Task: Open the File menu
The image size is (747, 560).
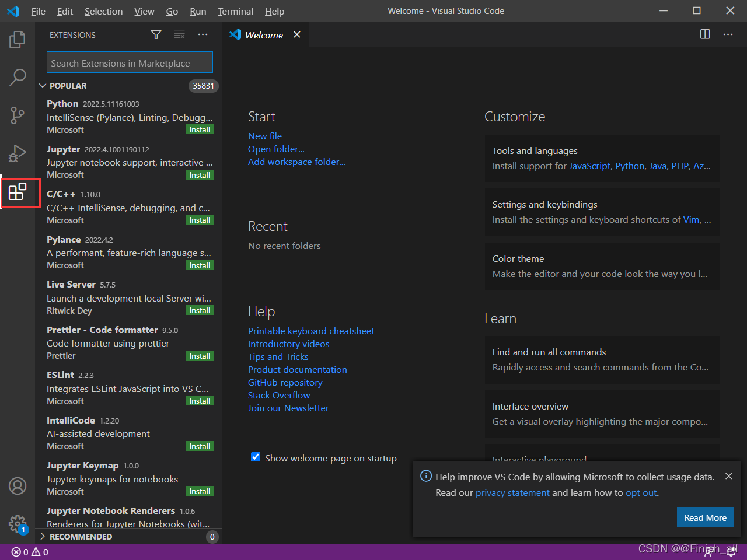Action: (38, 11)
